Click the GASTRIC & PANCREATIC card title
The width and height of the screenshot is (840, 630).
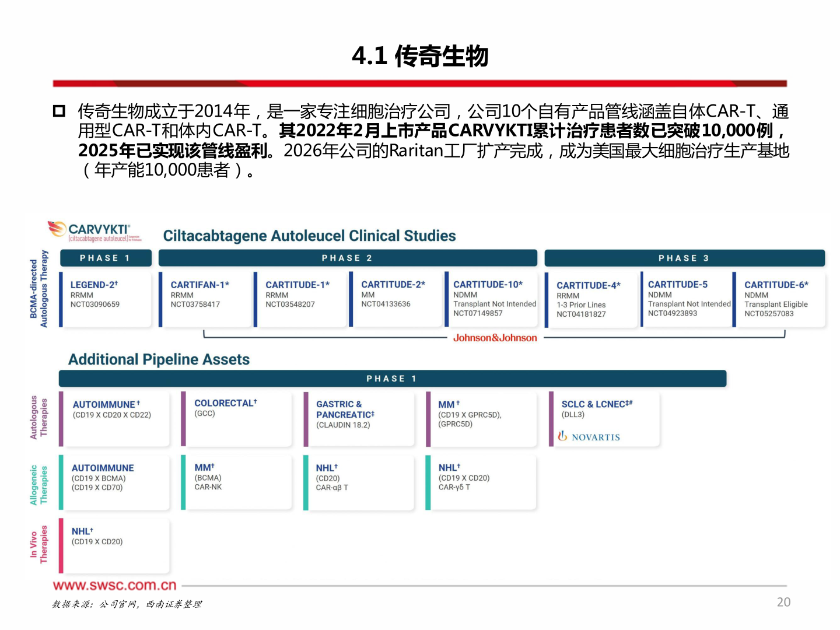[345, 409]
